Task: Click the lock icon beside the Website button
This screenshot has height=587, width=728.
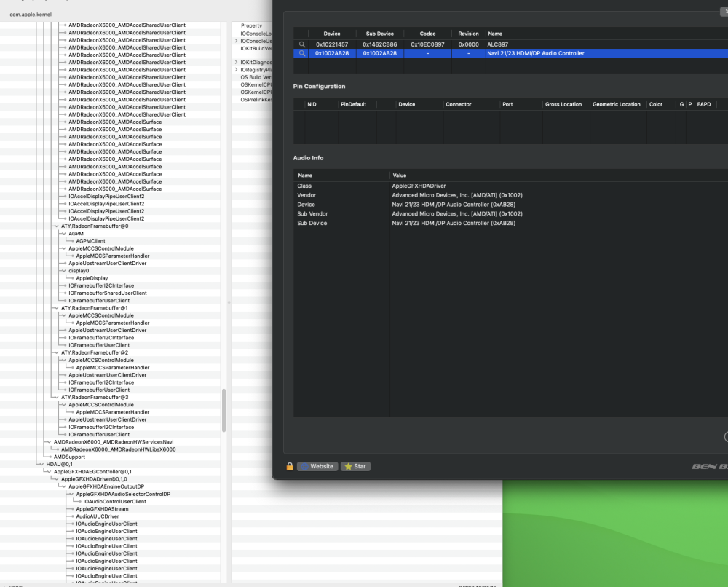Action: pyautogui.click(x=290, y=466)
